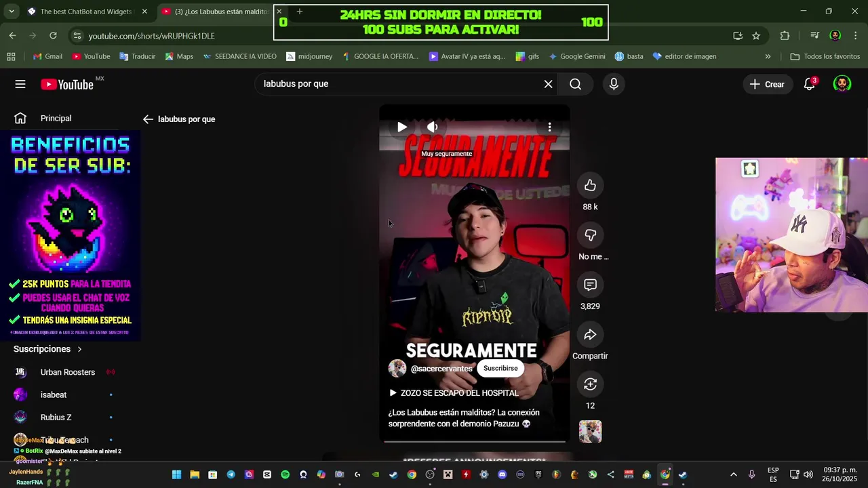Mute the short's volume
This screenshot has height=488, width=868.
click(432, 127)
